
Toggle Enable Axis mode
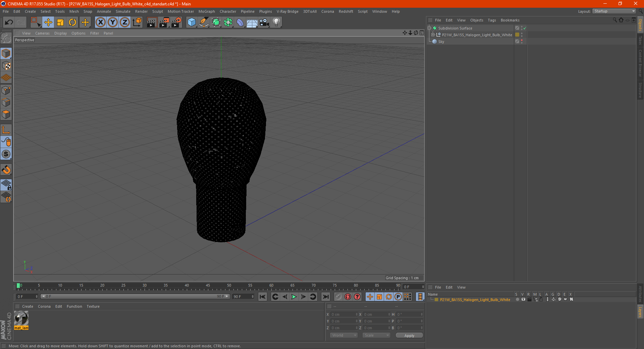coord(6,130)
